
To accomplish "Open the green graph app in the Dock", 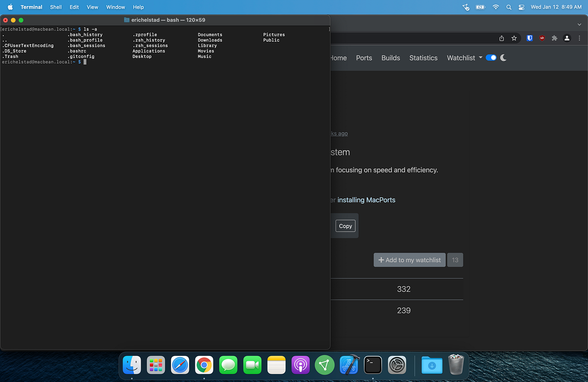I will coord(325,365).
